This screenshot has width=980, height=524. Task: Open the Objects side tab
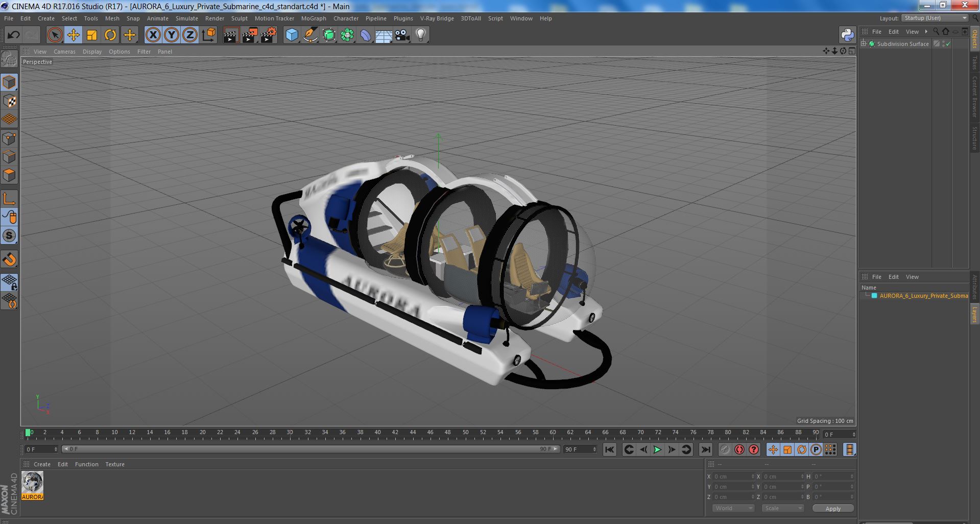[974, 39]
